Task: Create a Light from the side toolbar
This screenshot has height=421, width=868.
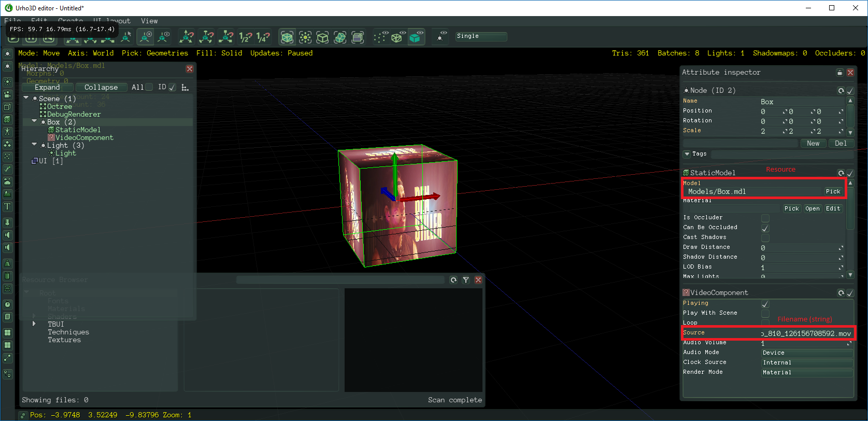Action: pos(7,82)
